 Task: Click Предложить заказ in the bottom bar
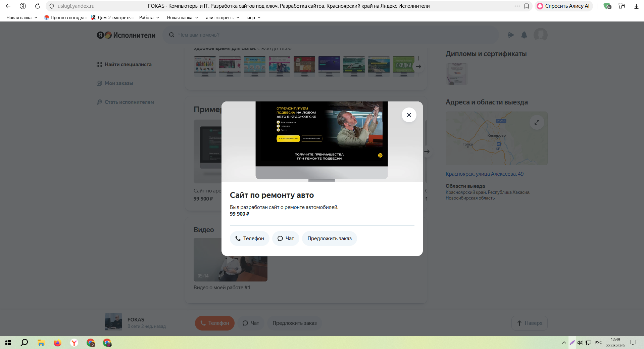294,323
